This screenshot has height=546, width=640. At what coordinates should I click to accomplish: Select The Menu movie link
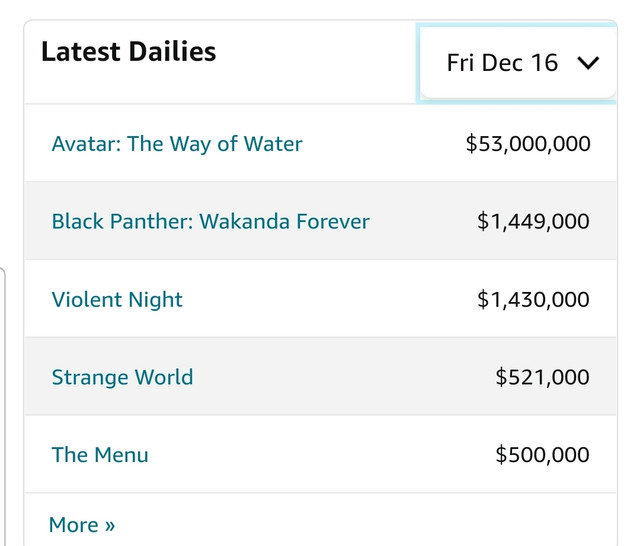tap(100, 455)
